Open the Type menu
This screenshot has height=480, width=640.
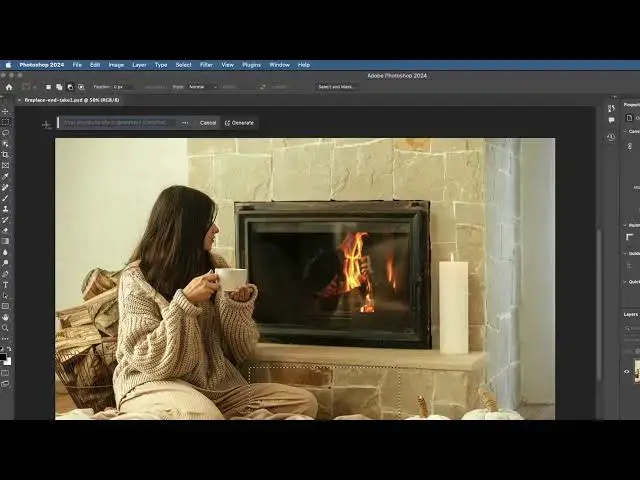[161, 65]
